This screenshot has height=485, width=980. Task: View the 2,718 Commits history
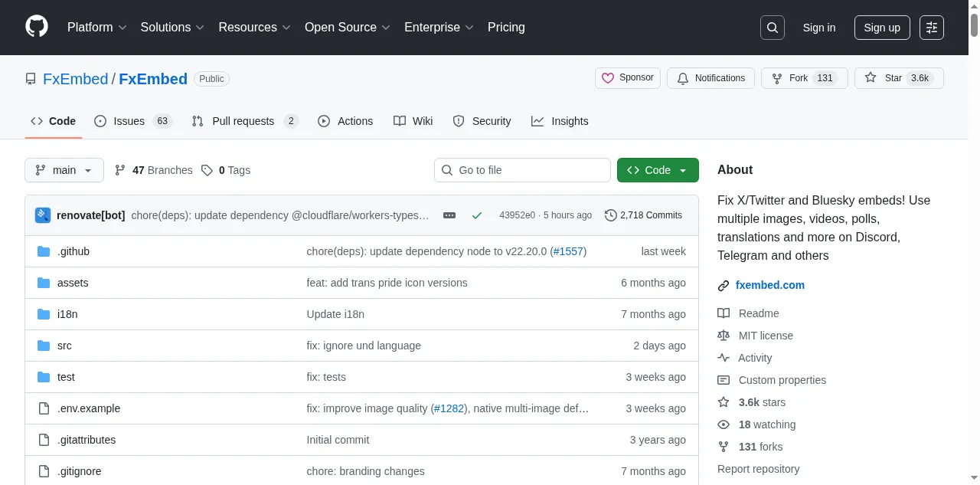643,215
